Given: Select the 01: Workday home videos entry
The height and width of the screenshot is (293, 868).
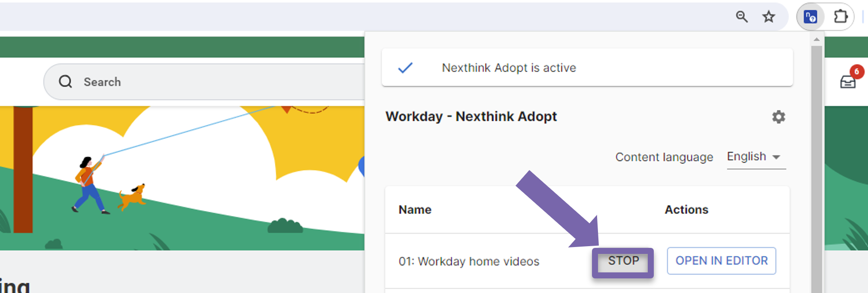Looking at the screenshot, I should point(469,261).
